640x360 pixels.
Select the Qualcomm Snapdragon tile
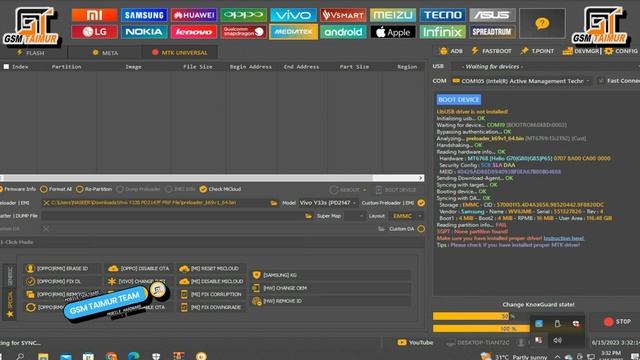[x=244, y=32]
